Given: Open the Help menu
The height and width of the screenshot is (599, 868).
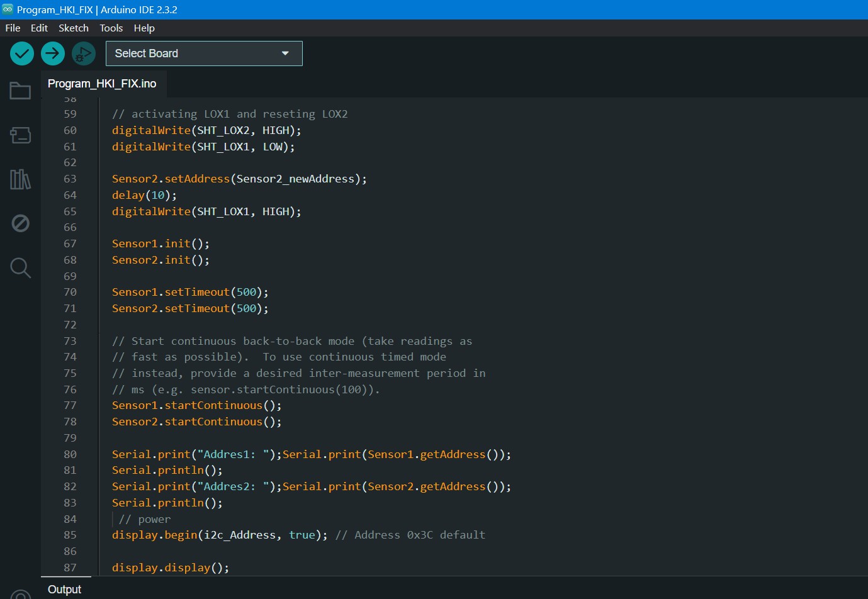Looking at the screenshot, I should click(144, 28).
